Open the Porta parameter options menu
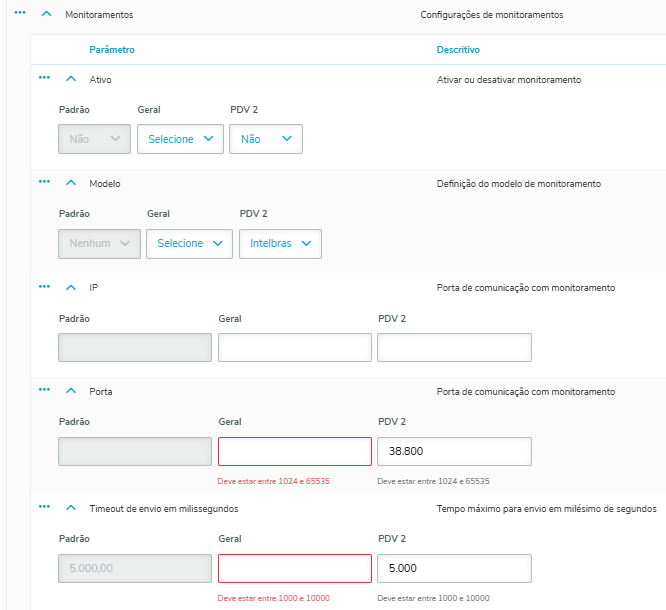666x610 pixels. 44,390
